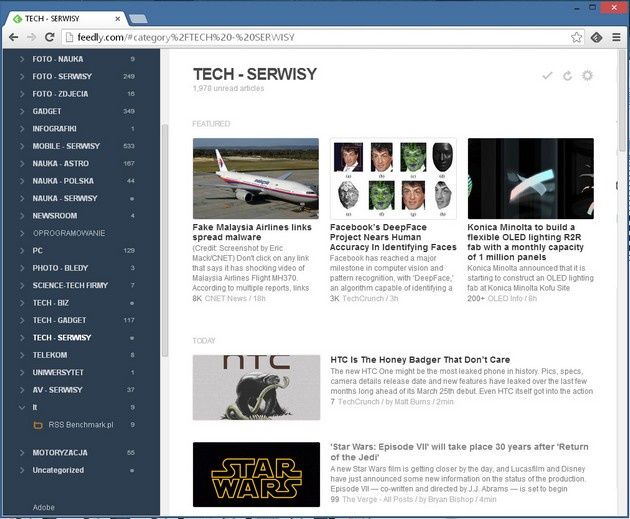Select NAUKA - SERWISY category
Screen dimensions: 630x519
point(65,198)
